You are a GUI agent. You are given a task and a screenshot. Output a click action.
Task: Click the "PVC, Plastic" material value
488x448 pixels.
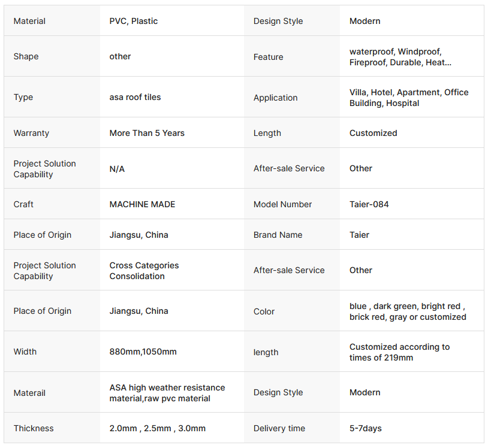click(x=134, y=21)
